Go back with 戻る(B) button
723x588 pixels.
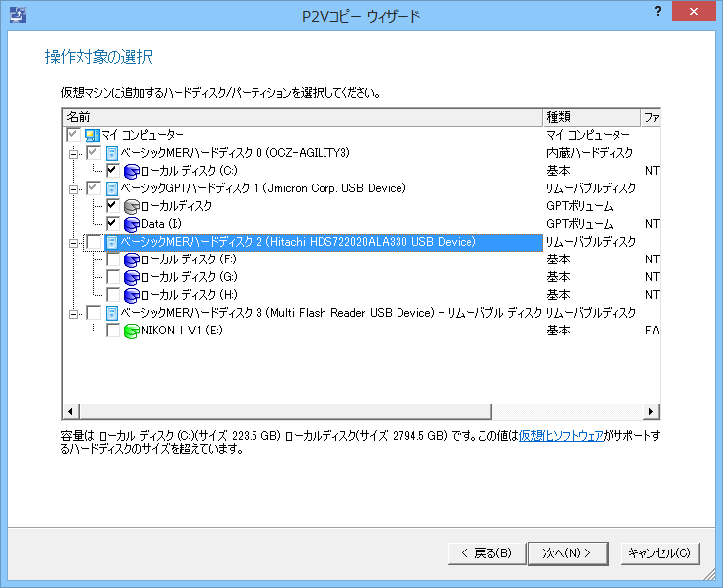point(486,552)
